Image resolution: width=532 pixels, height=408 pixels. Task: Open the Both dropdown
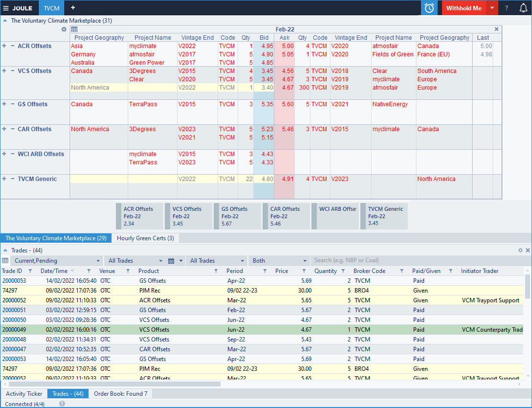click(279, 261)
